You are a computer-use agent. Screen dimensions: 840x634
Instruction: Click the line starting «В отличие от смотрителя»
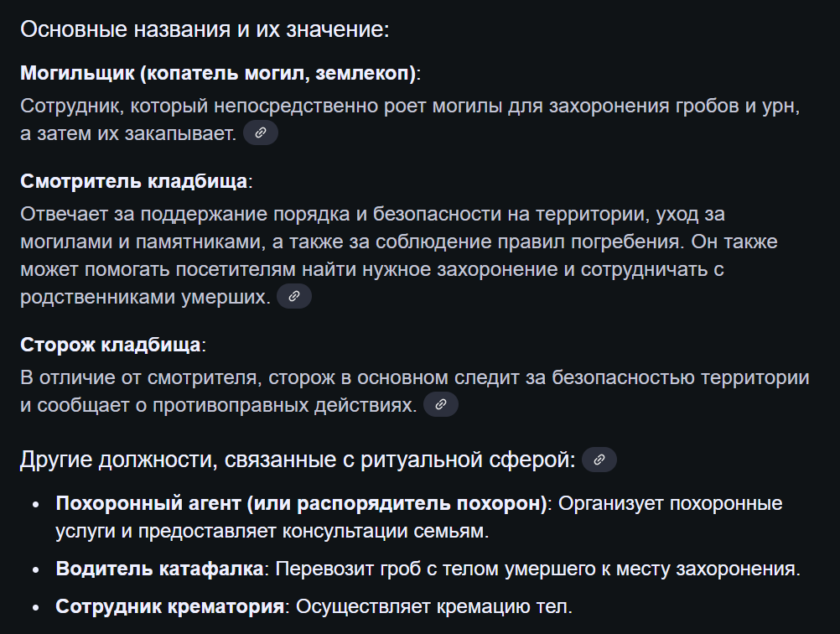click(x=414, y=377)
